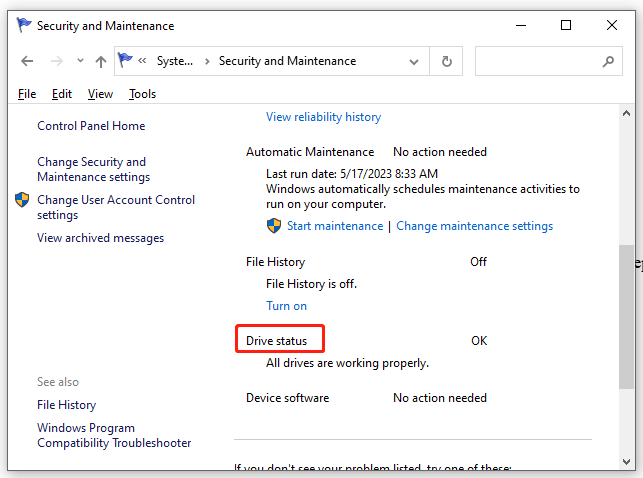The width and height of the screenshot is (643, 478).
Task: Click the title bar flag icon
Action: (x=24, y=25)
